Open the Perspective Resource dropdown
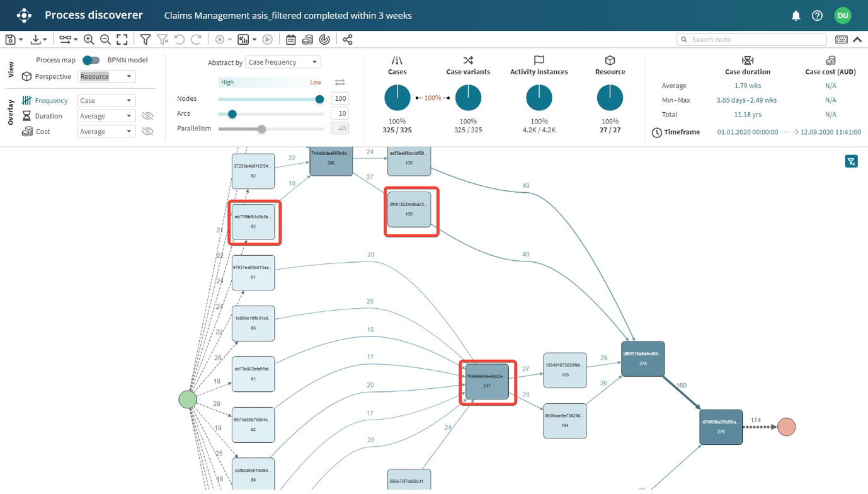The image size is (868, 494). (106, 76)
